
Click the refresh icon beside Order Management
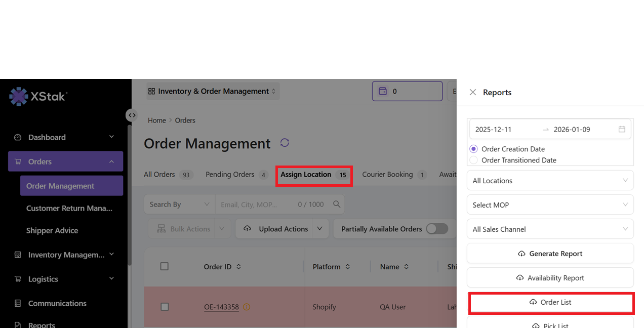[285, 143]
